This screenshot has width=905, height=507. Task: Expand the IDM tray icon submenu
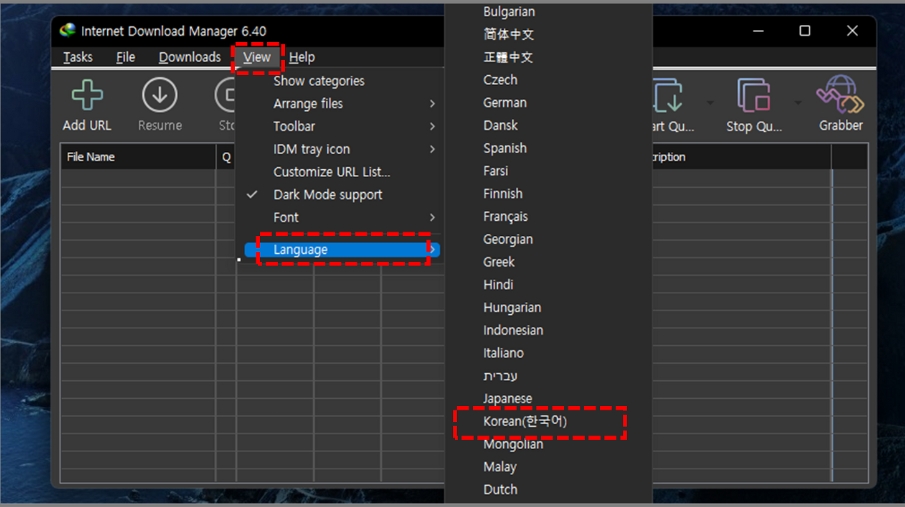coord(341,149)
